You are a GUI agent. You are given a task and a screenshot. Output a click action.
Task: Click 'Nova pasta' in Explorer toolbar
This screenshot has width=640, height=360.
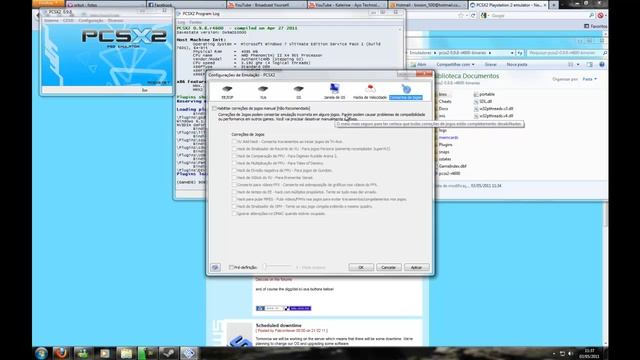517,64
